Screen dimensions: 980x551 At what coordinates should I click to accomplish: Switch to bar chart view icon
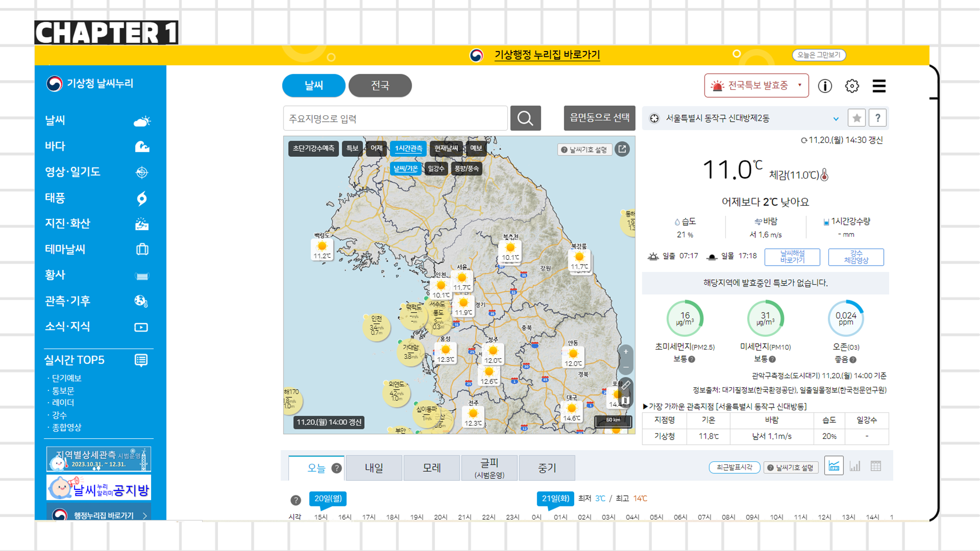coord(855,466)
